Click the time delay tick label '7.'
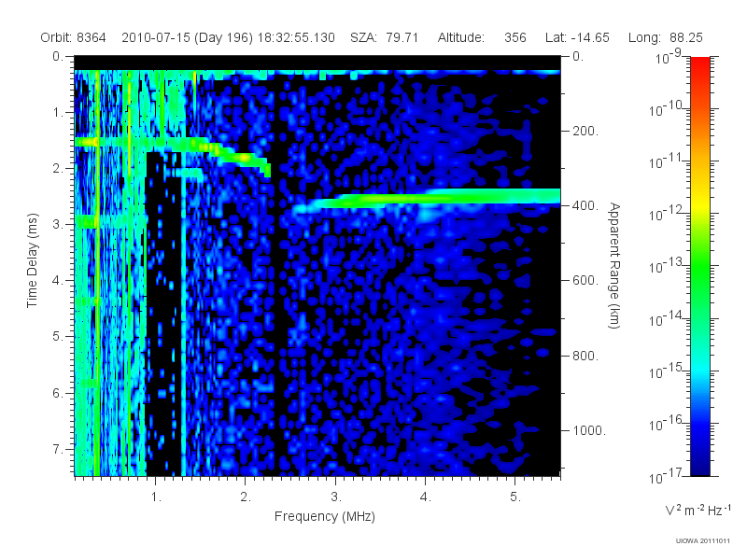The image size is (747, 560). point(58,449)
